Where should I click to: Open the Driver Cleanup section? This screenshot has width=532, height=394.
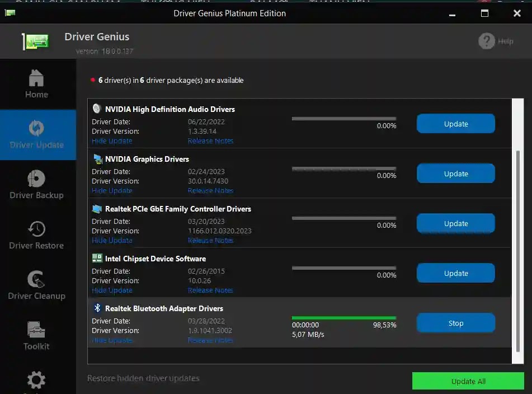(x=36, y=285)
